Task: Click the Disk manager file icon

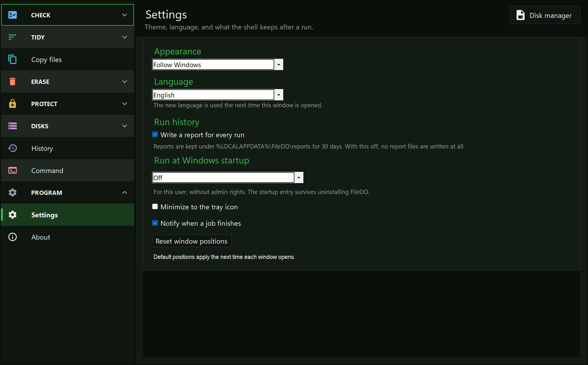Action: (x=520, y=15)
